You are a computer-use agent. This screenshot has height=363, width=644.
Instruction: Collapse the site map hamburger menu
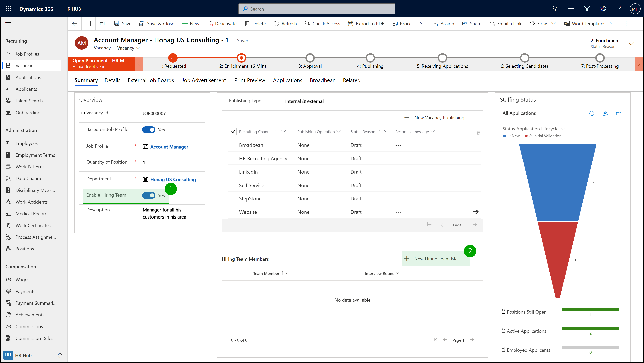(8, 24)
